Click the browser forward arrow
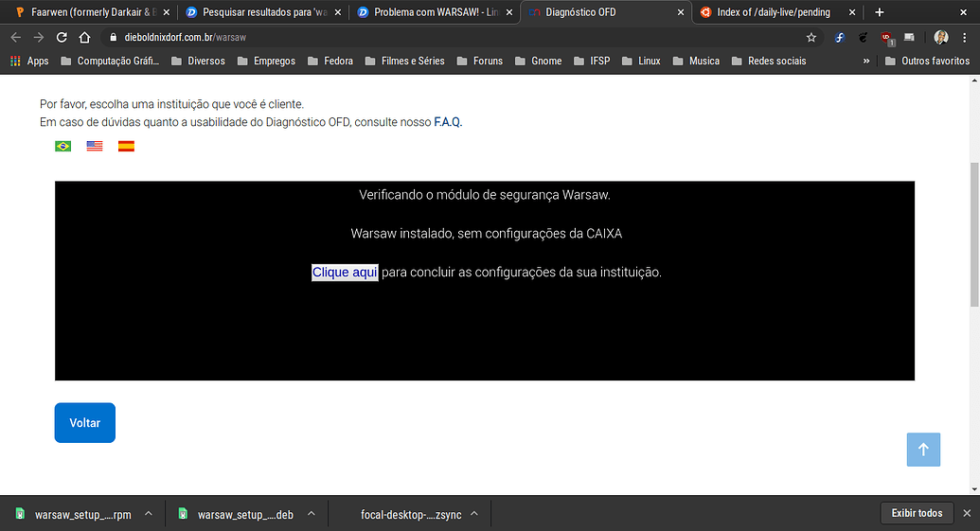The image size is (980, 531). [x=39, y=38]
